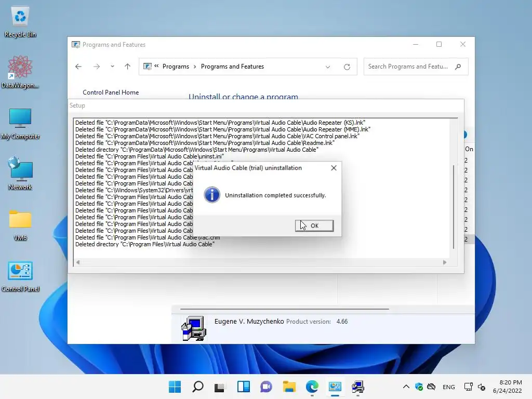Click the Uninstall or change a program heading
Image resolution: width=532 pixels, height=399 pixels.
coord(243,96)
